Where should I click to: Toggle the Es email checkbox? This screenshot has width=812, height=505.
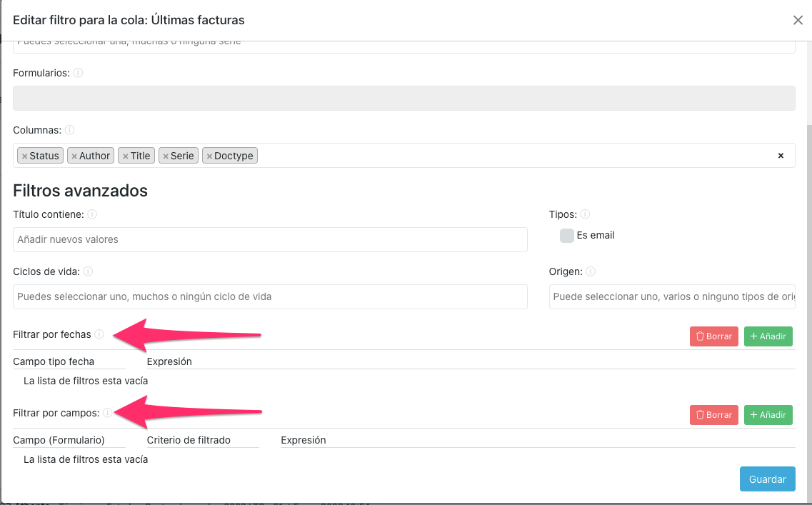click(x=567, y=236)
